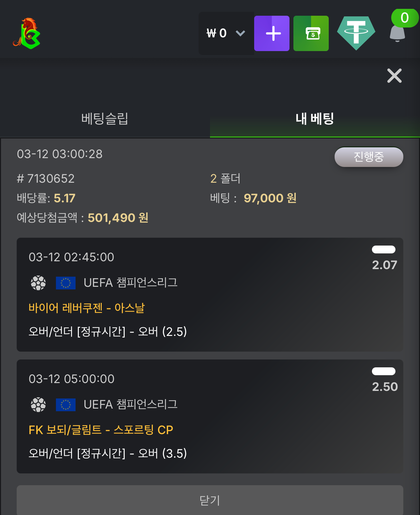Open the Tether diamond icon

point(356,33)
